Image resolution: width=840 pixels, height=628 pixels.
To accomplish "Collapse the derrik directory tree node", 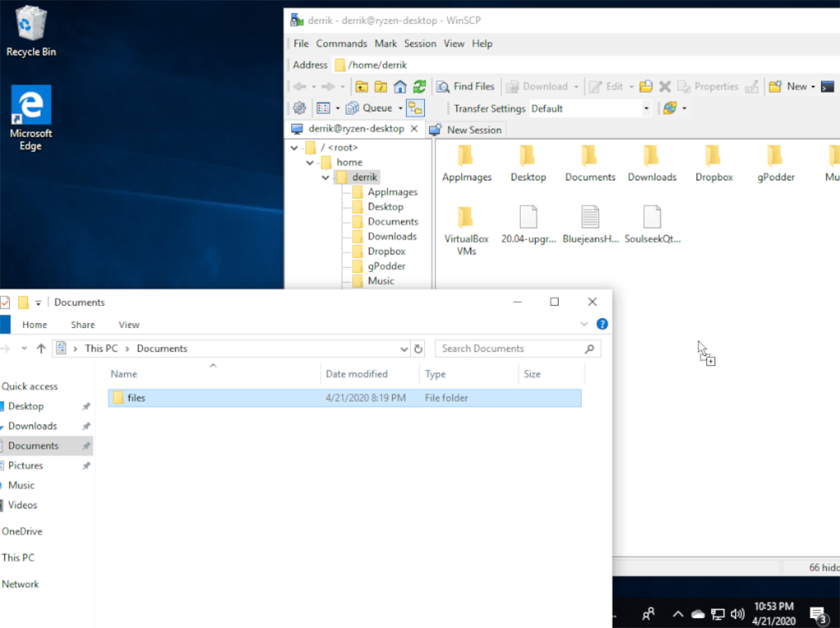I will tap(325, 176).
